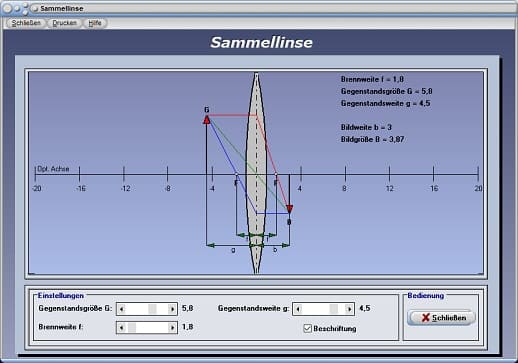Click the left focal point F on axis

[236, 174]
